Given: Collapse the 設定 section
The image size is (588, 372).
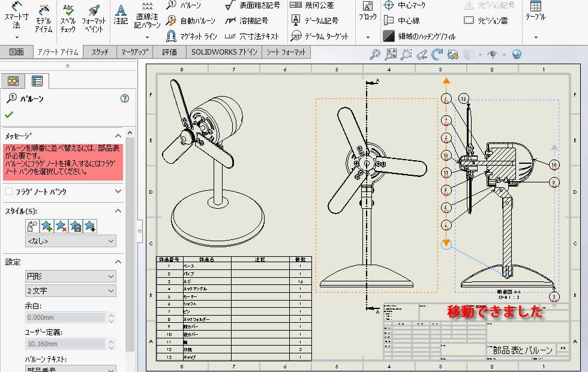Looking at the screenshot, I should 118,262.
